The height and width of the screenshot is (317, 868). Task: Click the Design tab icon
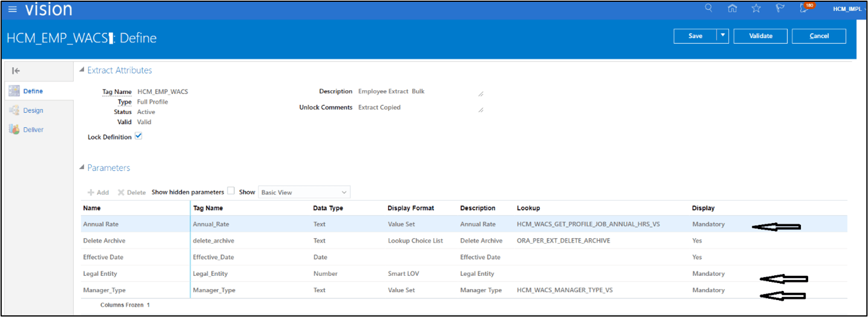[x=14, y=110]
